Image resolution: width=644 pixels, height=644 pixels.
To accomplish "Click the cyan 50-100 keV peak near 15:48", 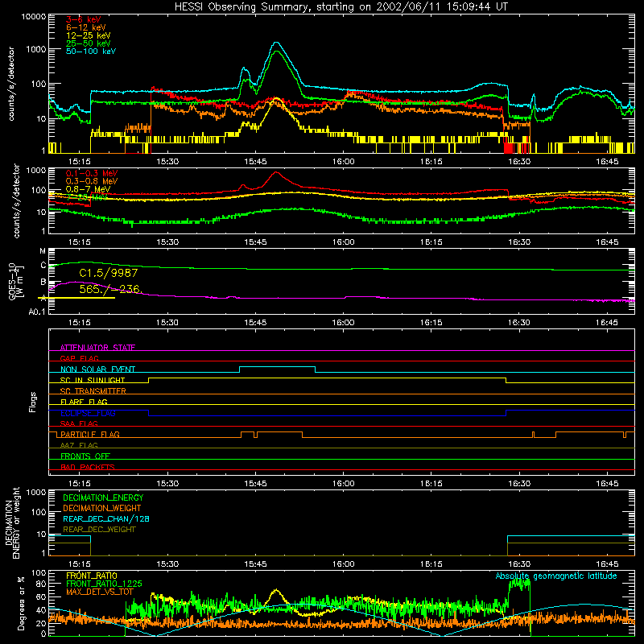I will (x=277, y=43).
